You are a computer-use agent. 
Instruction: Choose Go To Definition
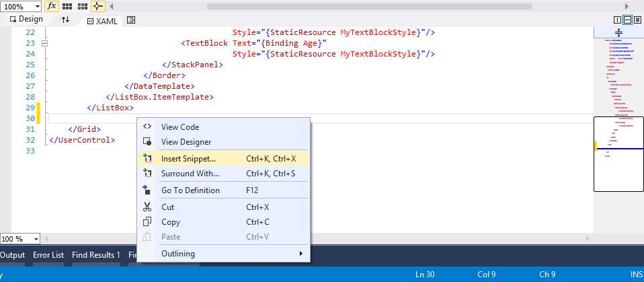coord(223,190)
